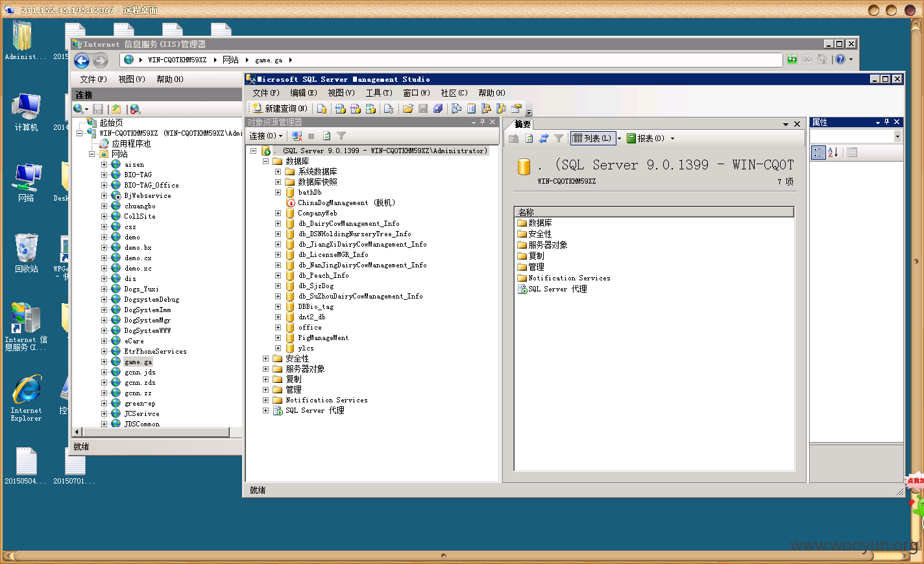Open the Connect dropdown in Object Explorer
924x564 pixels.
click(x=266, y=136)
